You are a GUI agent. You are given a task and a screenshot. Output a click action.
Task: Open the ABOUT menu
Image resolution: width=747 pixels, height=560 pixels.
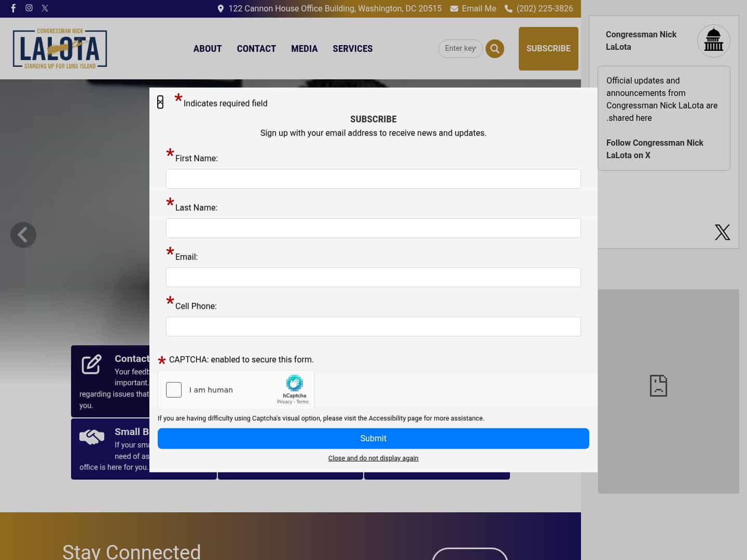(208, 49)
